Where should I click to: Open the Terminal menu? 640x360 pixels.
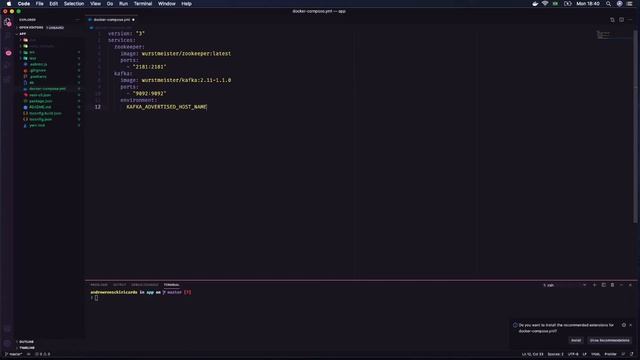pos(143,4)
